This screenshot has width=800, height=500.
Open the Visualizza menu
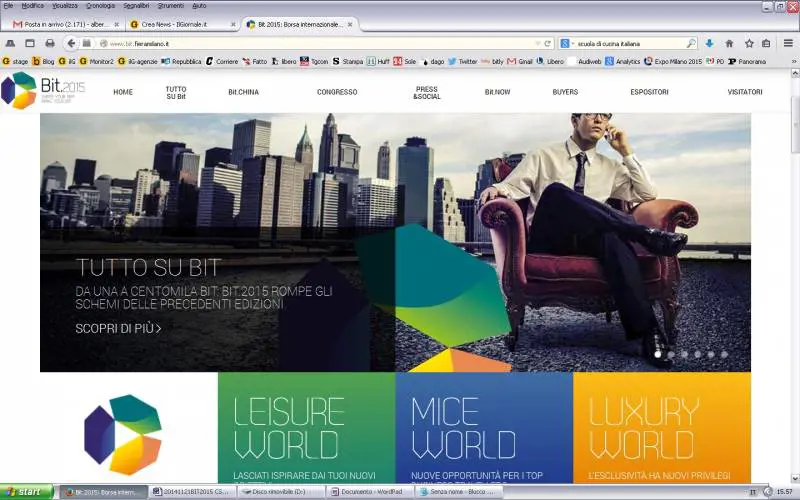point(65,6)
